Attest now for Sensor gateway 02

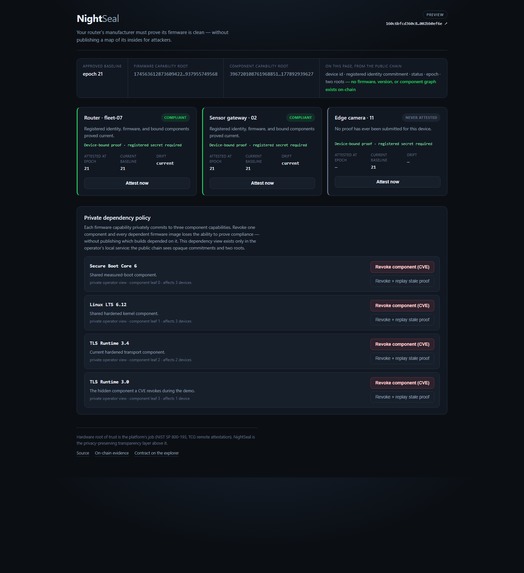click(262, 183)
